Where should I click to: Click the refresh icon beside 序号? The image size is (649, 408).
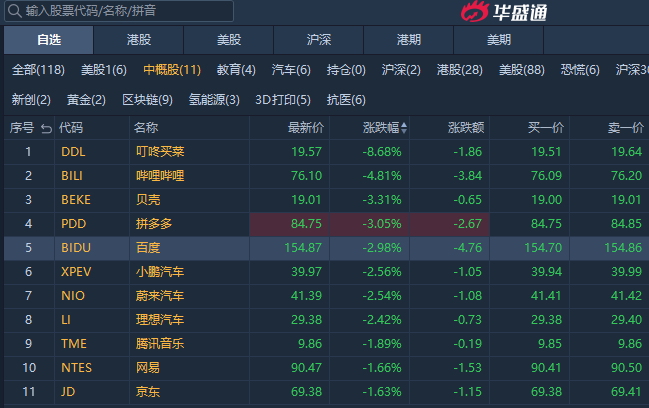click(44, 128)
